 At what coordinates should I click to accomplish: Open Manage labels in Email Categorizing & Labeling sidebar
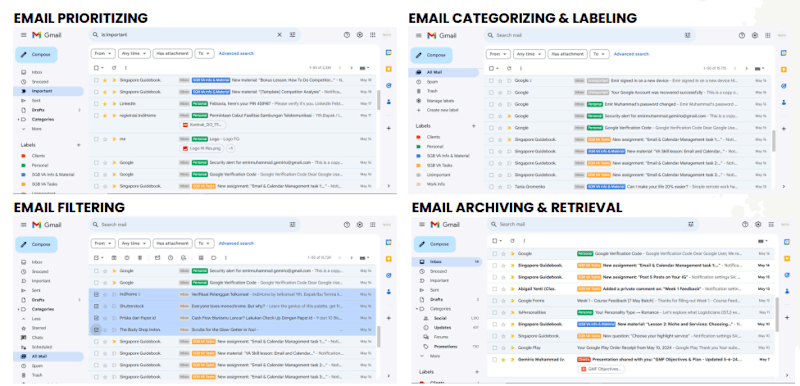pos(441,100)
